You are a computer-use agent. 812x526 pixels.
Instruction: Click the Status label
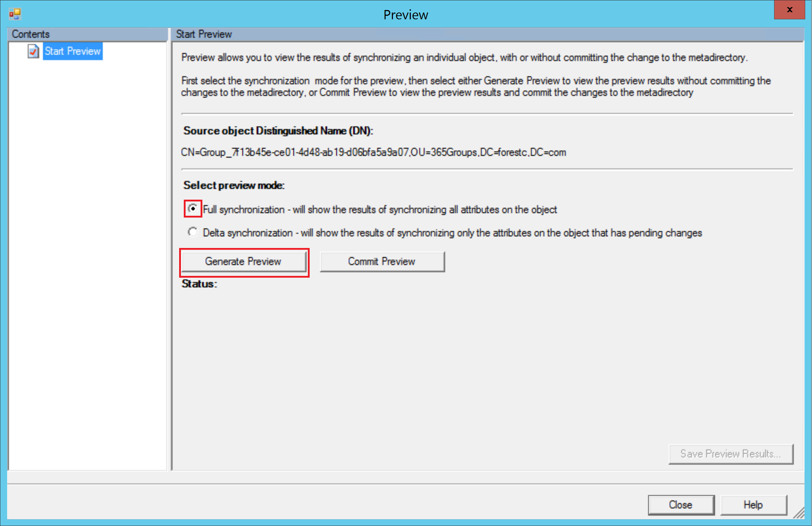[199, 284]
